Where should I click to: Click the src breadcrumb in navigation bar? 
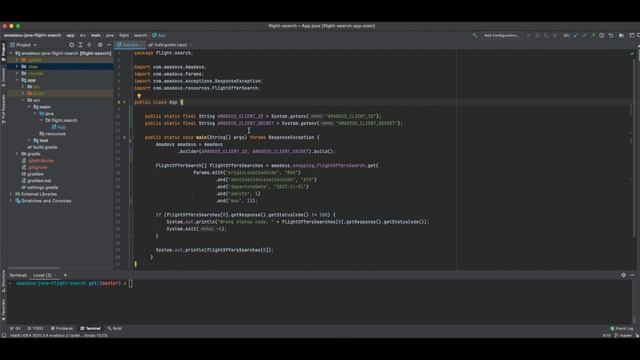(x=82, y=36)
